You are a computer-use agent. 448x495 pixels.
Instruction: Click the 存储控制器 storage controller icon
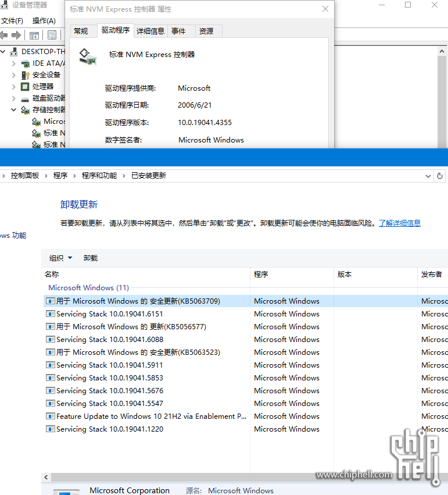[25, 110]
